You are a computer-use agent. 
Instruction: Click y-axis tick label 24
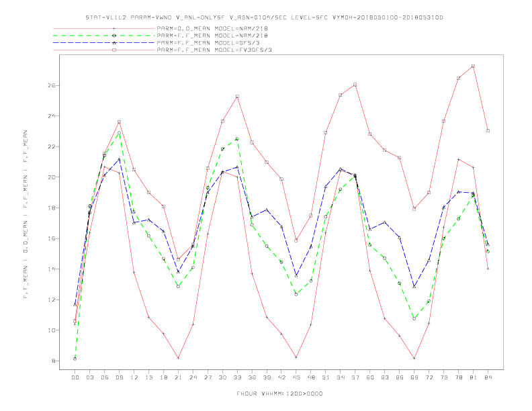[x=51, y=116]
